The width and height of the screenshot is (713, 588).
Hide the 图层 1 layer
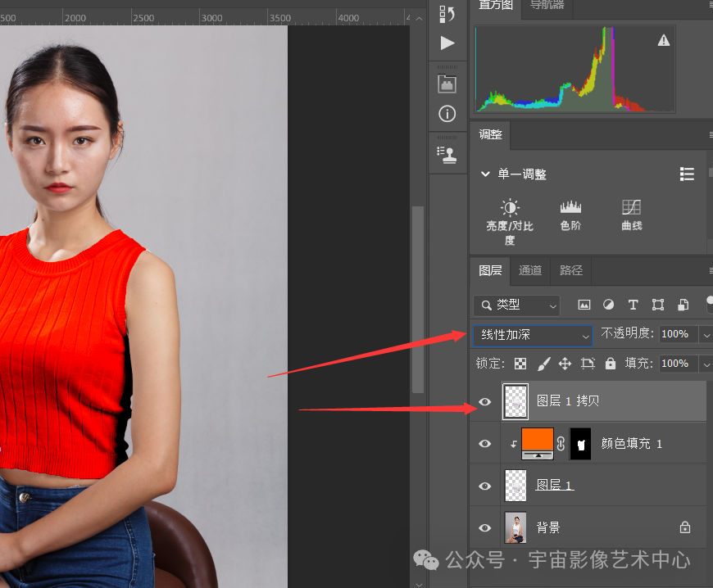pyautogui.click(x=485, y=486)
